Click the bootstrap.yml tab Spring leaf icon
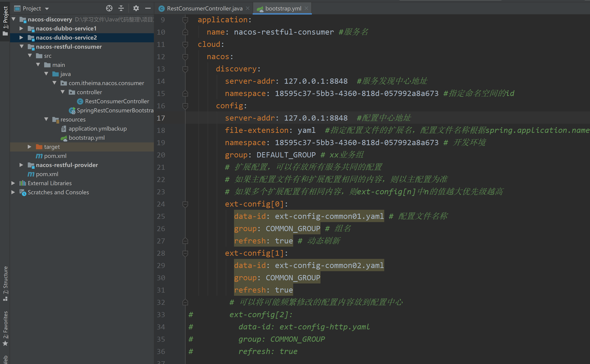The image size is (590, 364). click(x=260, y=9)
